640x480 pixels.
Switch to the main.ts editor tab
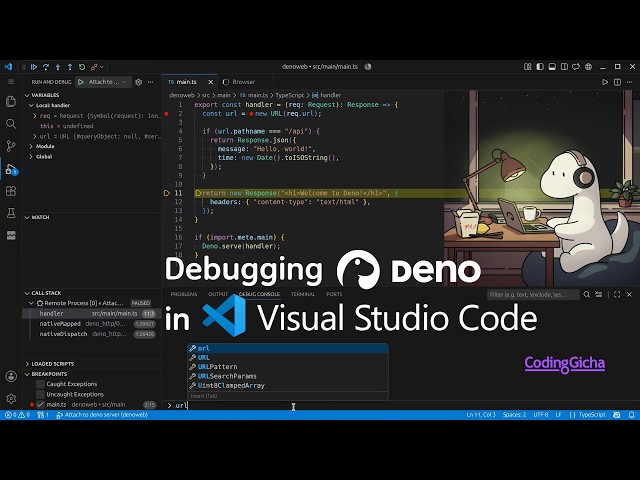[190, 82]
